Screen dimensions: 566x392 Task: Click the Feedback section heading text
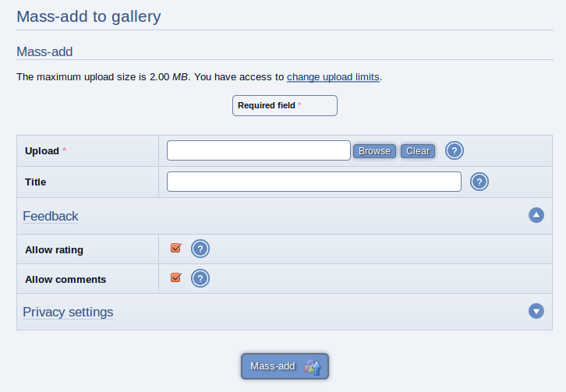coord(51,216)
